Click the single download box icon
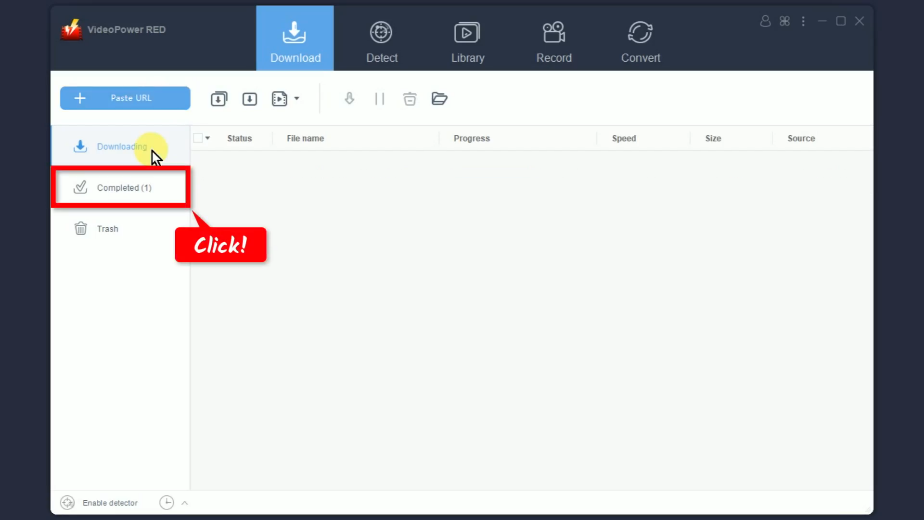Screen dimensions: 924x520 pos(249,98)
